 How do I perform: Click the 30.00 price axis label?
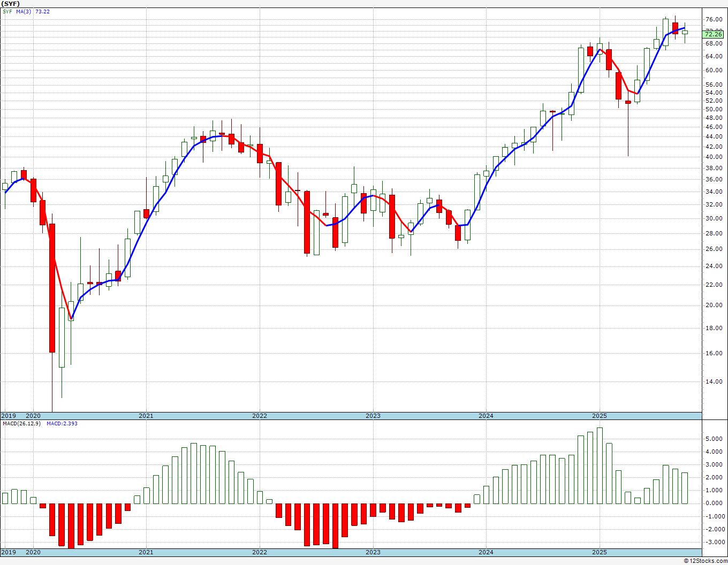(714, 218)
